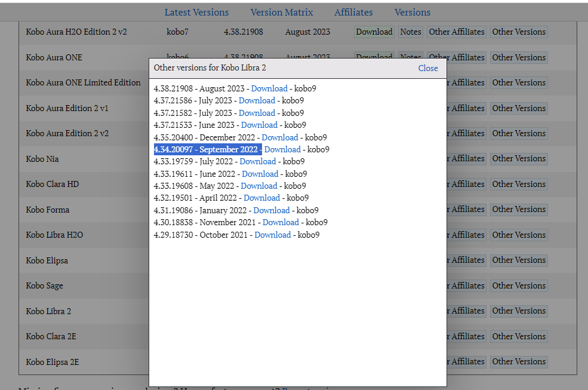Download version 4.34.20097 from September 2022
The width and height of the screenshot is (588, 390).
282,149
